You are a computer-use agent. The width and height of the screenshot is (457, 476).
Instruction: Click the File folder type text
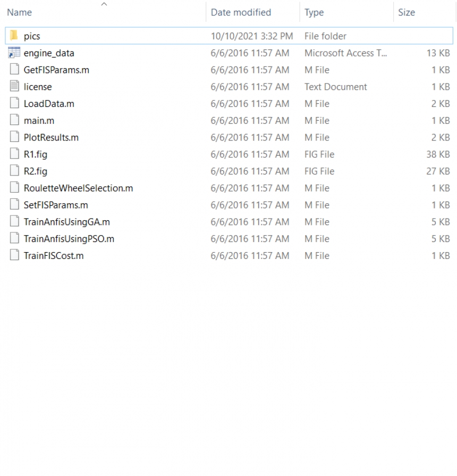pyautogui.click(x=325, y=36)
